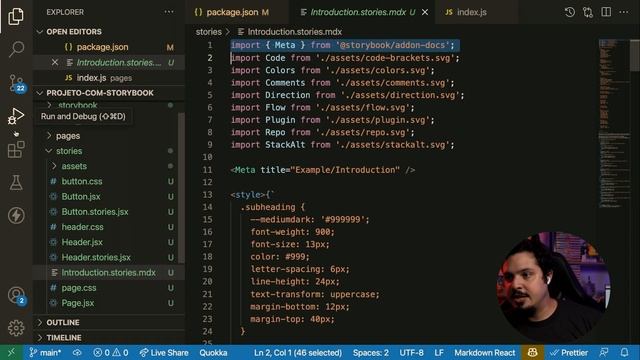Screen dimensions: 640x360
Task: Click the main branch indicator
Action: click(45, 353)
